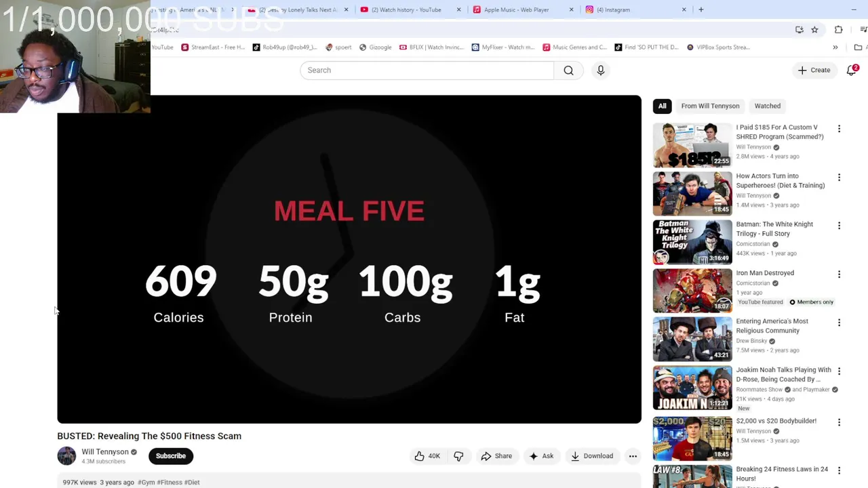868x488 pixels.
Task: Select the 'From Will Tennyson' filter chip
Action: 710,106
